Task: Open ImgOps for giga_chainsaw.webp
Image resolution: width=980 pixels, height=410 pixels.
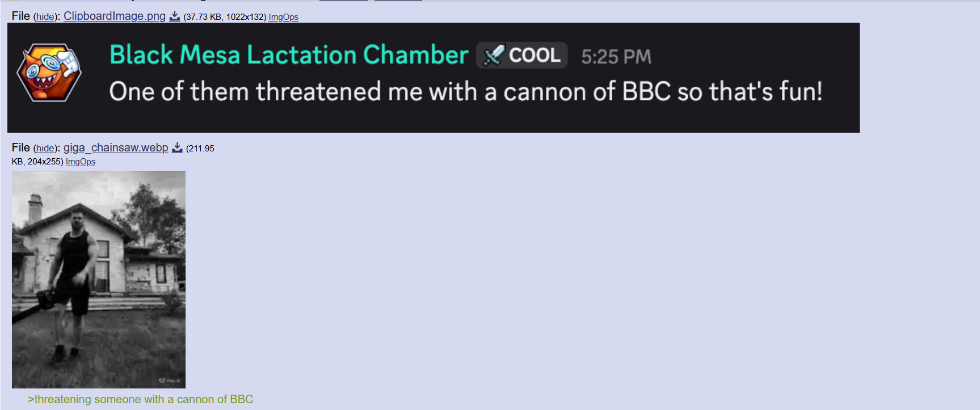Action: [81, 162]
